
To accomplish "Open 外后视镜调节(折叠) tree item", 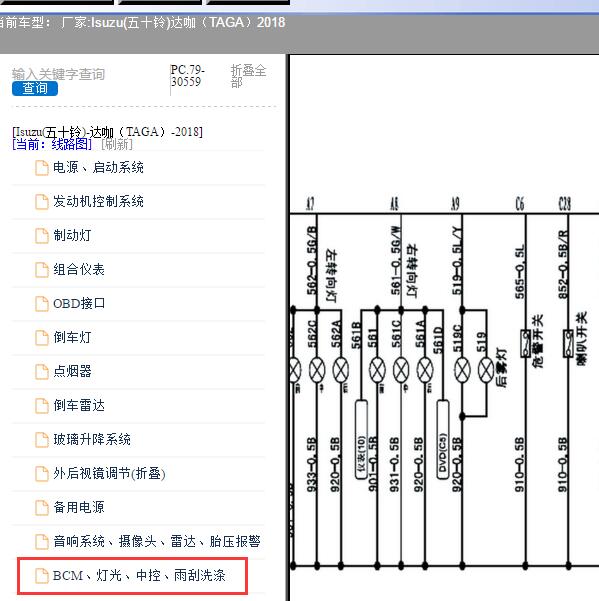I will tap(109, 474).
